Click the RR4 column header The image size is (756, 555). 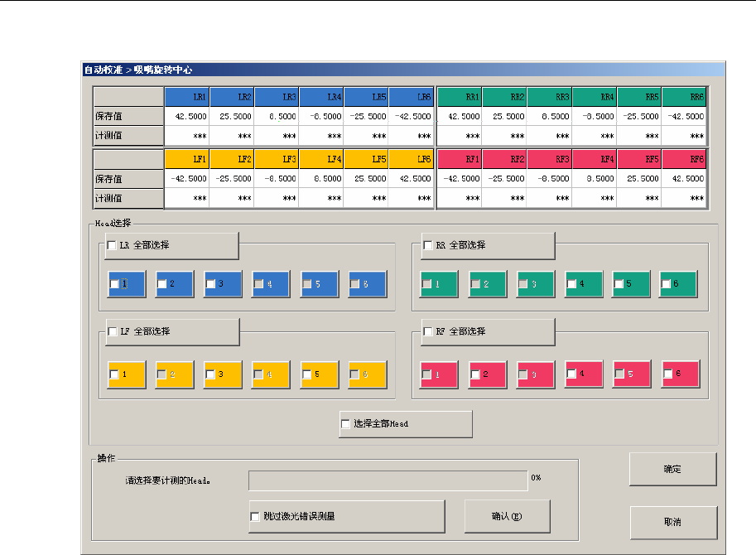[x=595, y=97]
